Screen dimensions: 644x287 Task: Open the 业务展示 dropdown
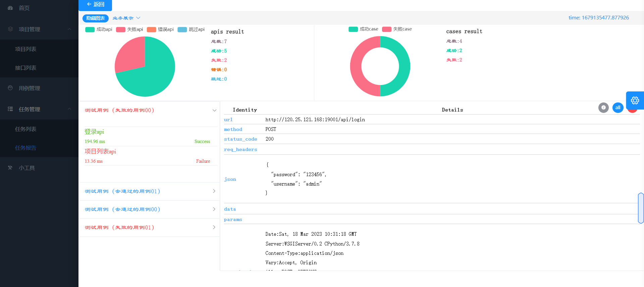point(126,18)
